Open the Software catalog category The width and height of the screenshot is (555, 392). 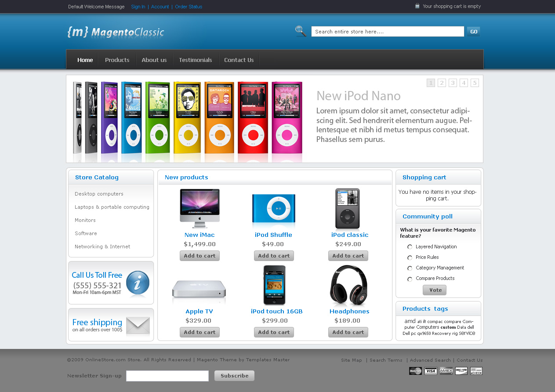coord(86,233)
